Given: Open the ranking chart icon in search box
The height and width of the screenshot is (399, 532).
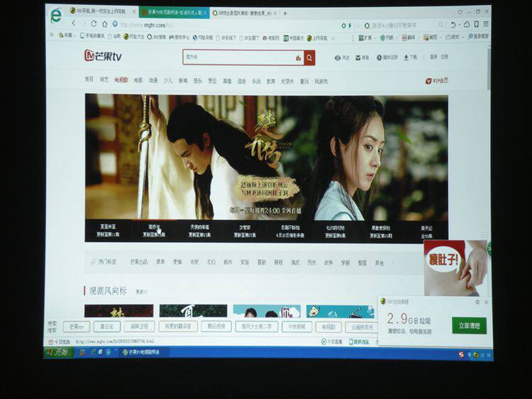Looking at the screenshot, I should [298, 58].
